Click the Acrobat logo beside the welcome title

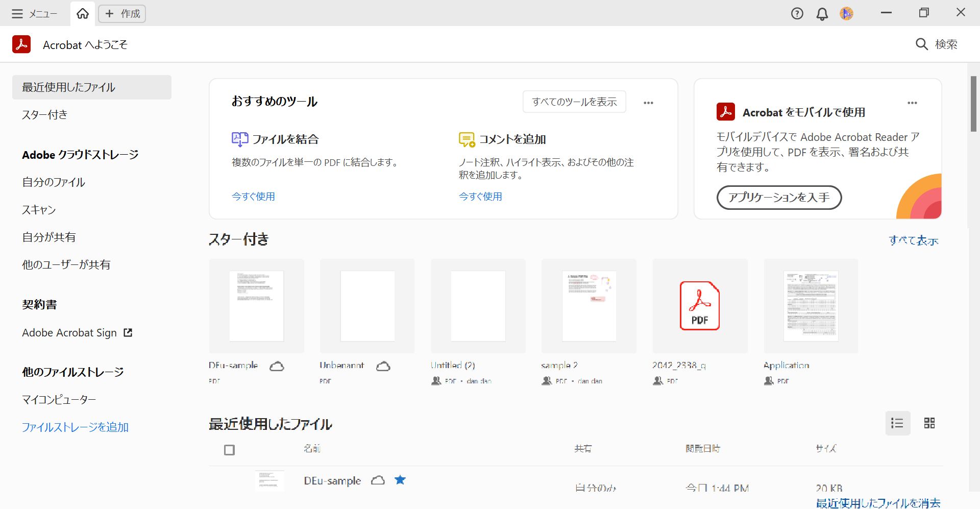pyautogui.click(x=21, y=44)
